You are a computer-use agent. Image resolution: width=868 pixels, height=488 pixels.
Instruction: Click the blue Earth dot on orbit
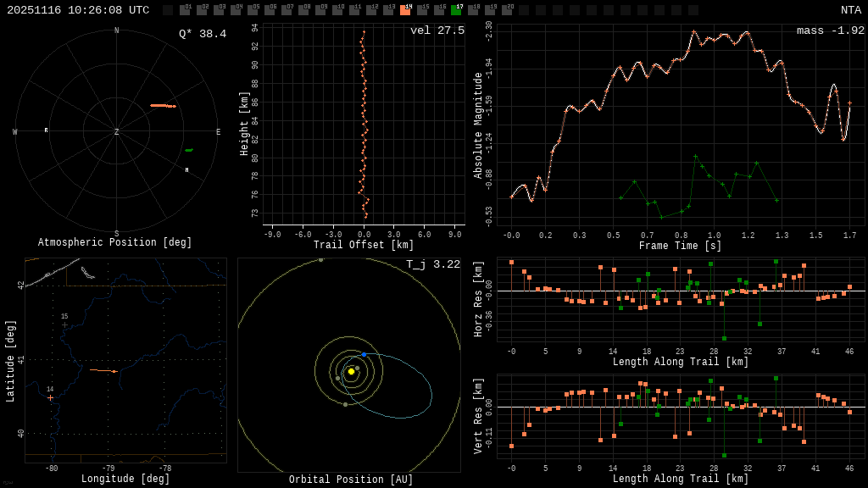tap(364, 354)
